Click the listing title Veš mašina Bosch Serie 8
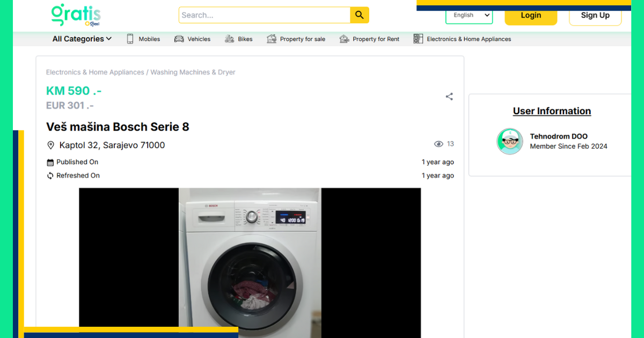The image size is (644, 338). pos(118,127)
